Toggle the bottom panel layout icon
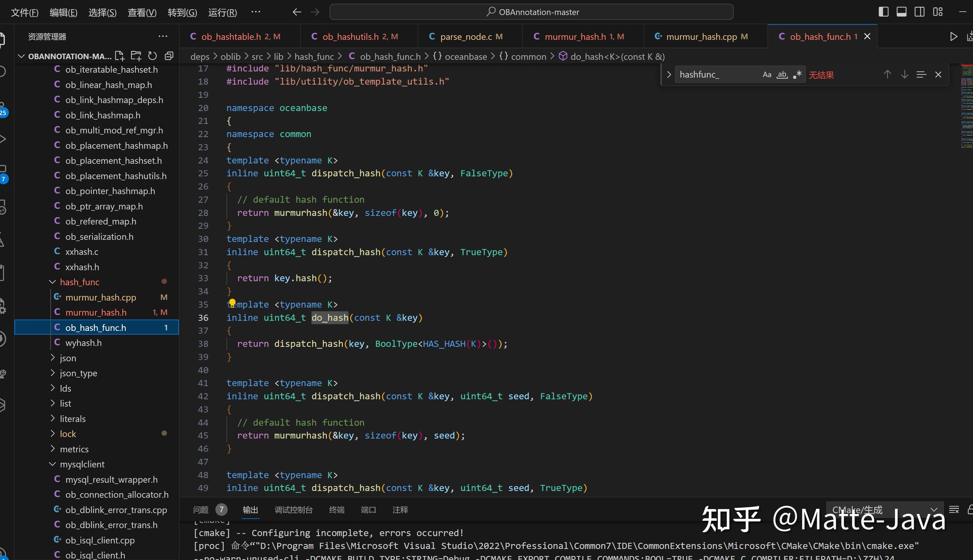 point(902,12)
